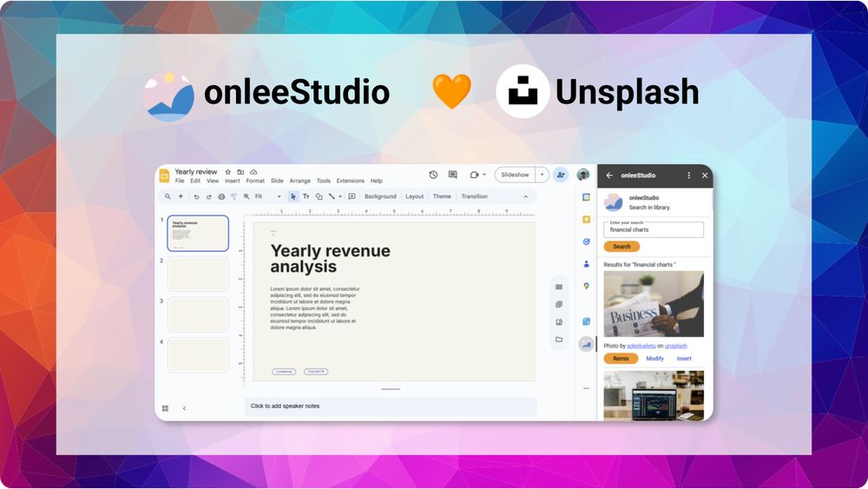
Task: Open the Help menu
Action: pos(377,181)
